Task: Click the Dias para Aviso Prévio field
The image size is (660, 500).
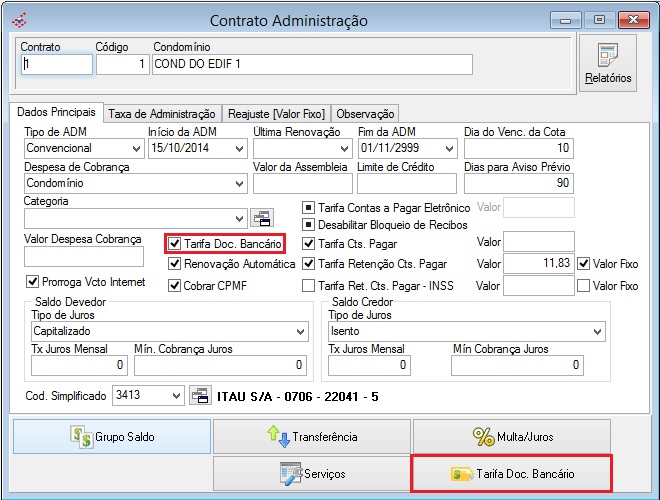Action: [519, 183]
